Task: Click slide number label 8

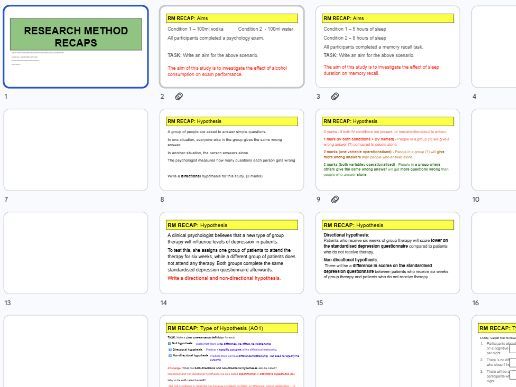Action: pos(162,200)
